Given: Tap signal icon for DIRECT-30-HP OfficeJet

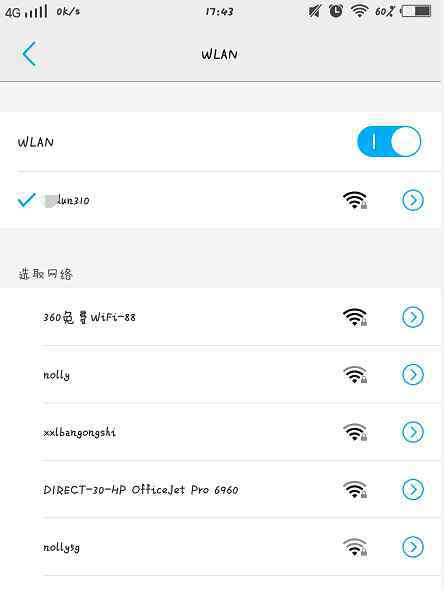Looking at the screenshot, I should point(355,490).
